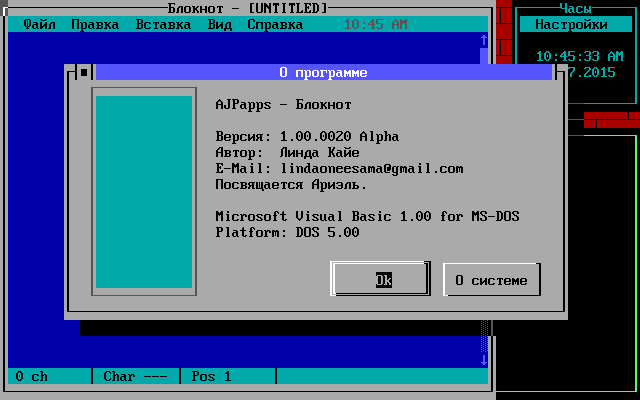Open the Справка menu

(276, 24)
